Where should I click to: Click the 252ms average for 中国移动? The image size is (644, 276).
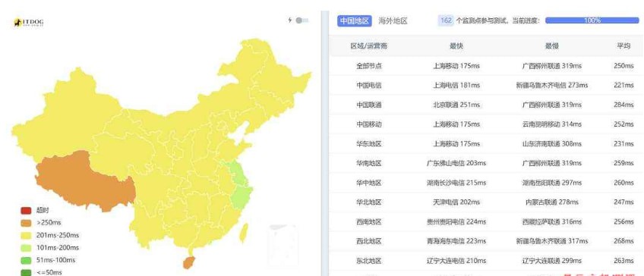pos(623,124)
